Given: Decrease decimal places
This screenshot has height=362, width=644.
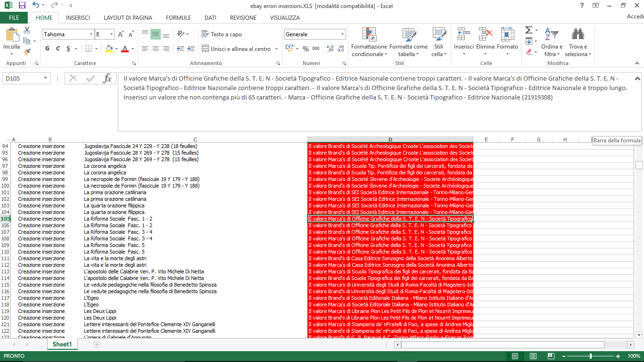Looking at the screenshot, I should click(341, 49).
